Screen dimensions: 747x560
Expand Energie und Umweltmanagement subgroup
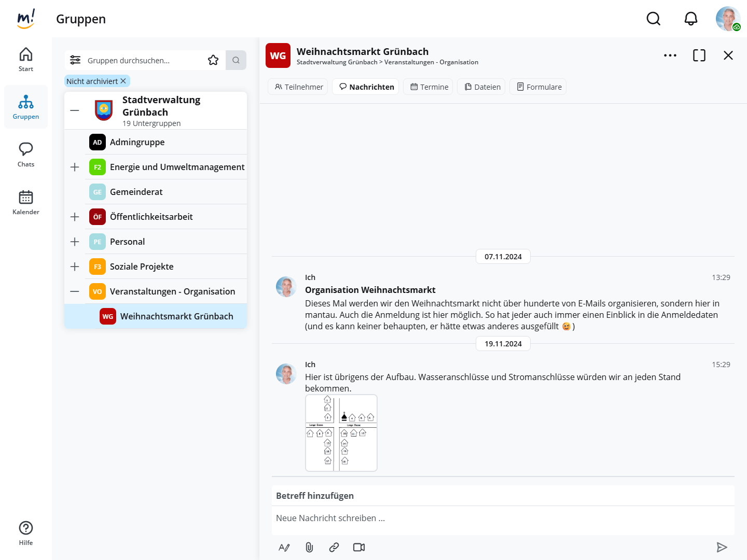pos(75,167)
